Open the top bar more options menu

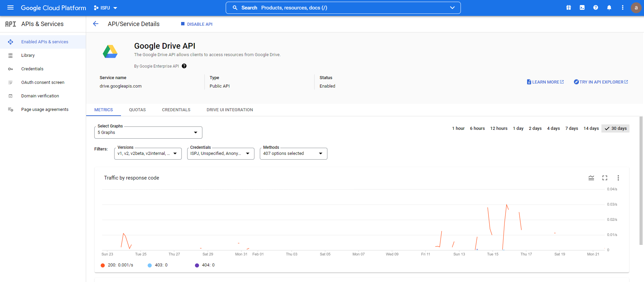tap(623, 7)
